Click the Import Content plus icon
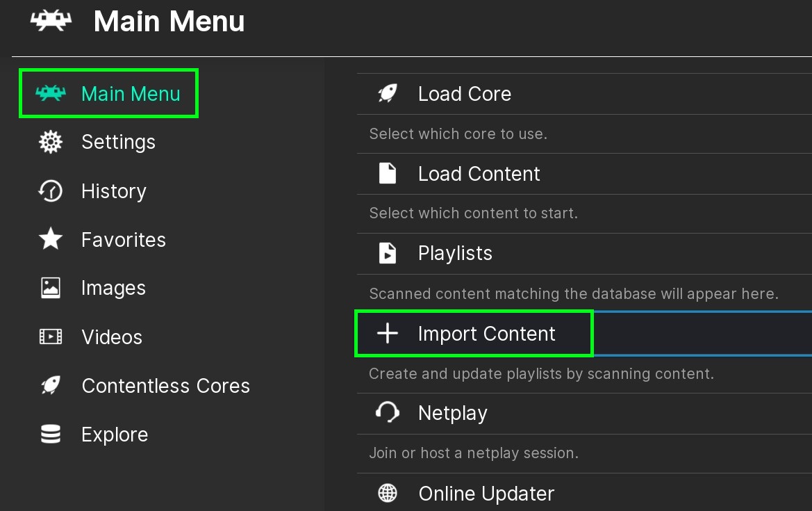Viewport: 812px width, 511px height. coord(388,334)
